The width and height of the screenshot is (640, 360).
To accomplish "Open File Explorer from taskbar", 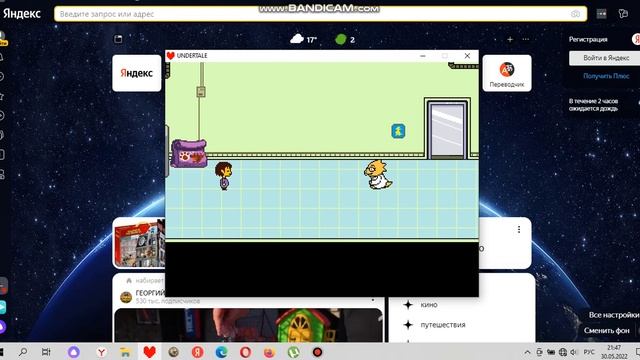I will 126,352.
